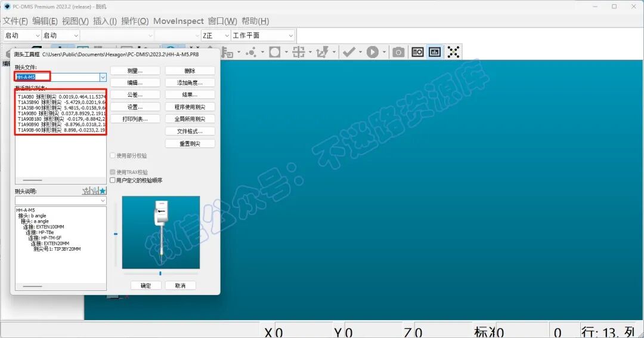Select tip T1A35B90 in the list

(61, 102)
